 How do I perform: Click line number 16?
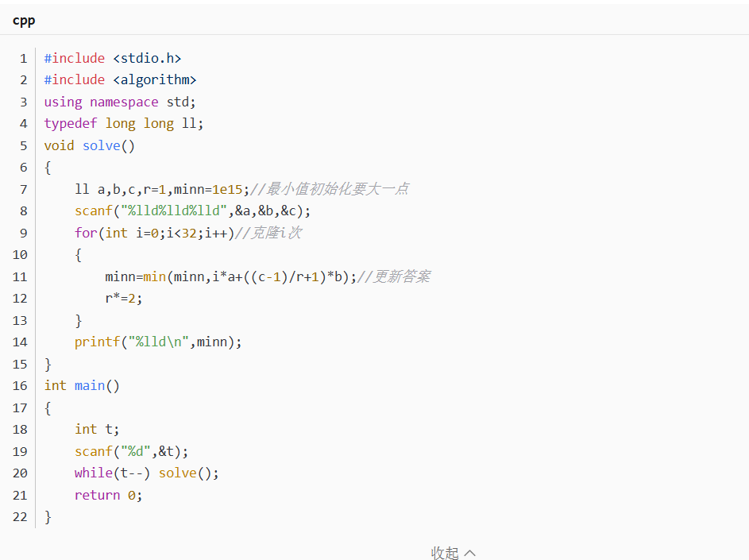[20, 386]
